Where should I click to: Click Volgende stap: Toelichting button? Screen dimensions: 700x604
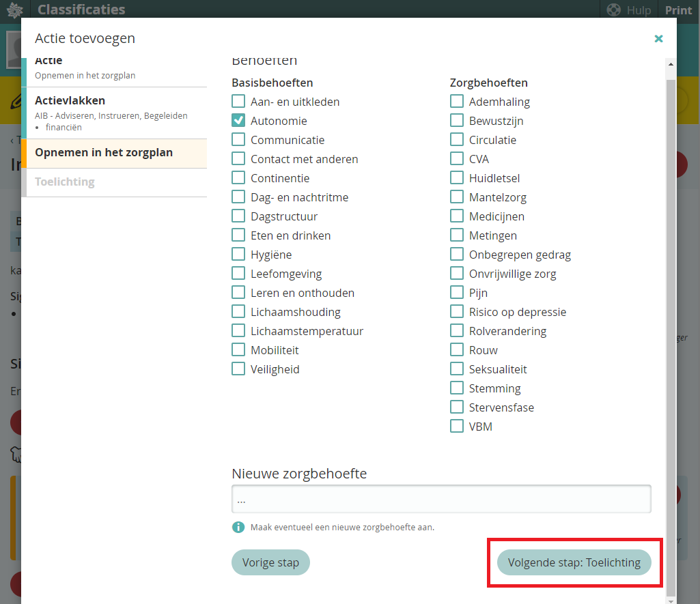(x=574, y=563)
